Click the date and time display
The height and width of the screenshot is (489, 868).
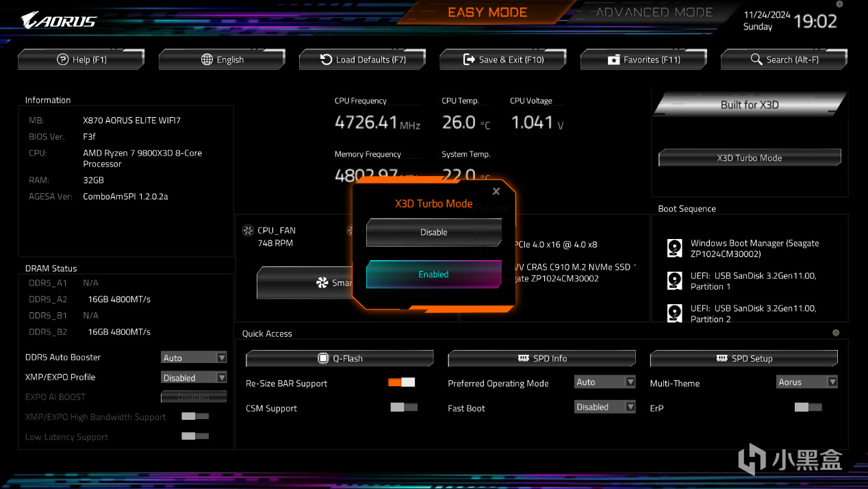[x=790, y=21]
